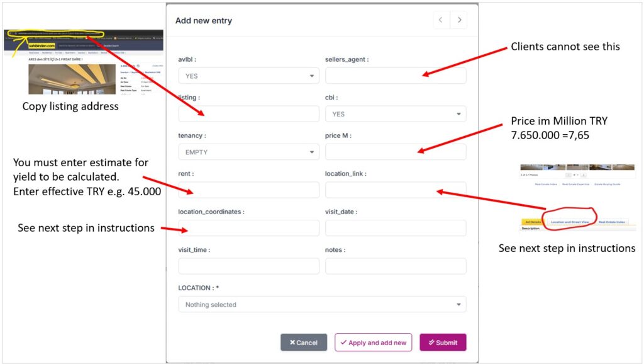This screenshot has width=644, height=364.
Task: Open the avlbl dropdown showing YES
Action: [248, 76]
